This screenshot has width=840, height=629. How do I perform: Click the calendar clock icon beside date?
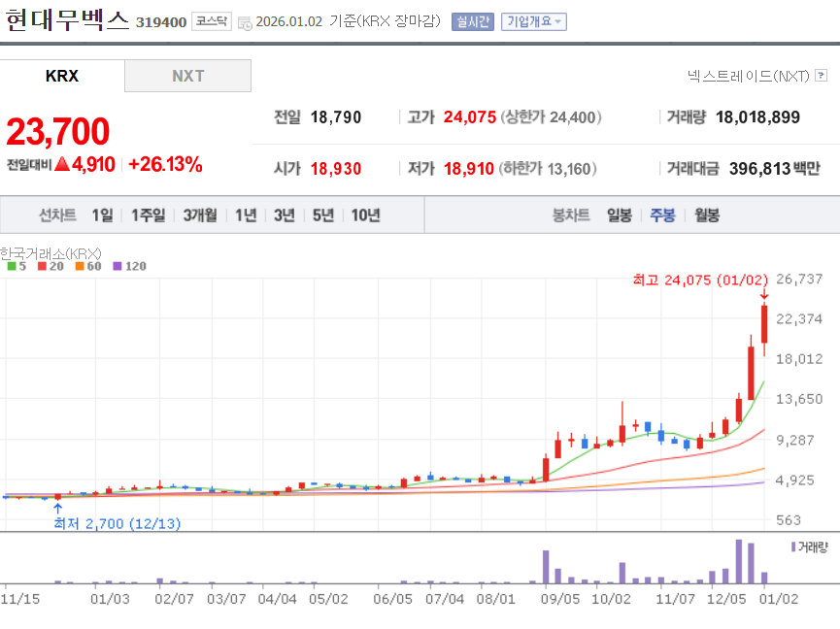pyautogui.click(x=245, y=23)
